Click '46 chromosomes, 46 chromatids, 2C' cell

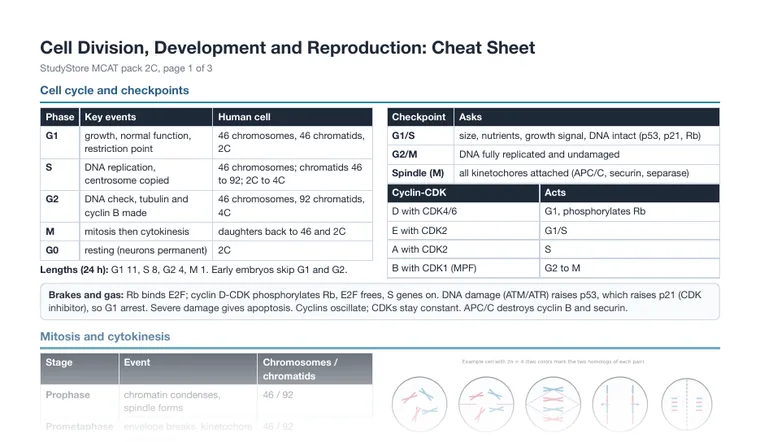click(291, 142)
